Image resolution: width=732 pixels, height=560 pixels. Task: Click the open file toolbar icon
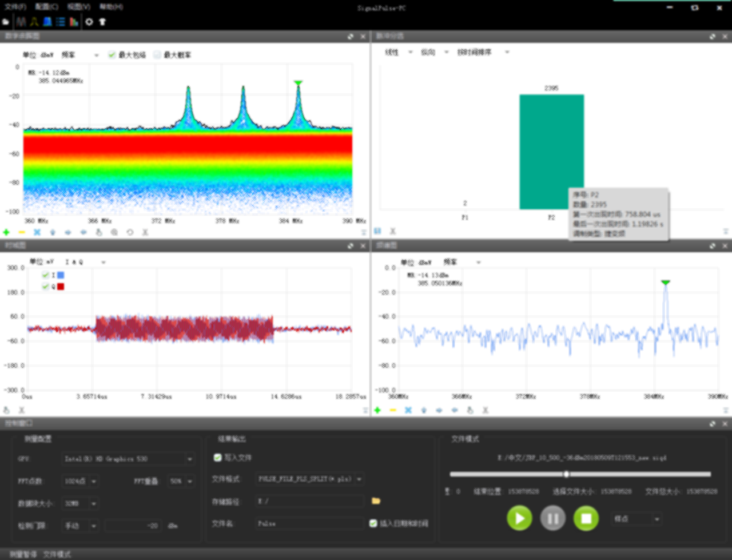point(6,22)
